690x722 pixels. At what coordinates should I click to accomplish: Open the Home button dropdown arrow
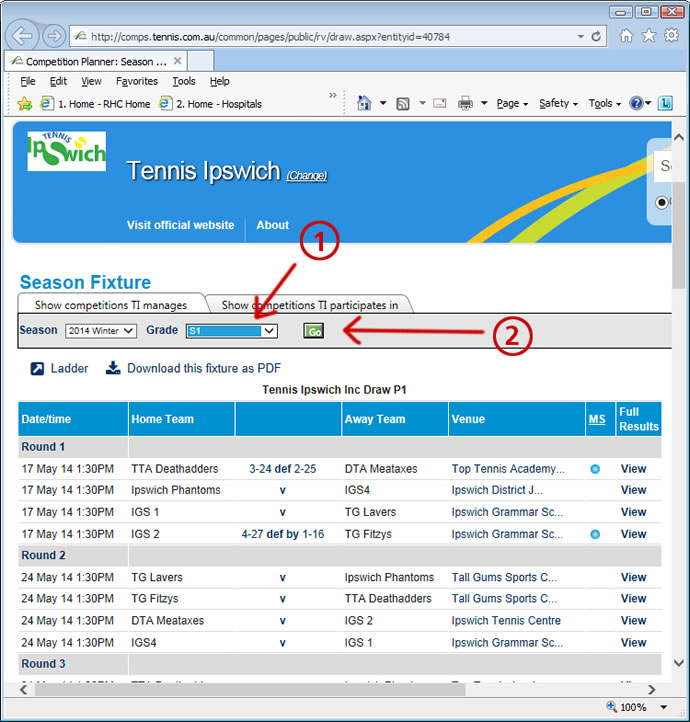[x=383, y=103]
